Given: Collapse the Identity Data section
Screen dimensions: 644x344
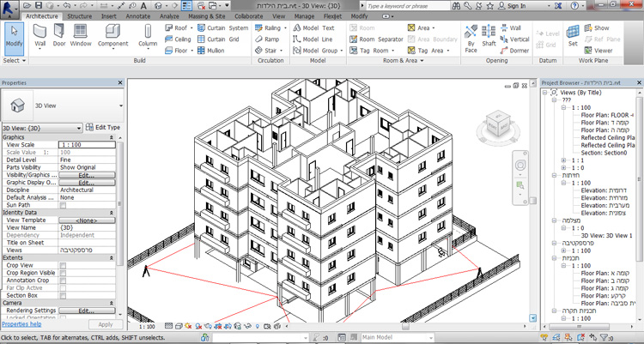Looking at the screenshot, I should (x=111, y=213).
